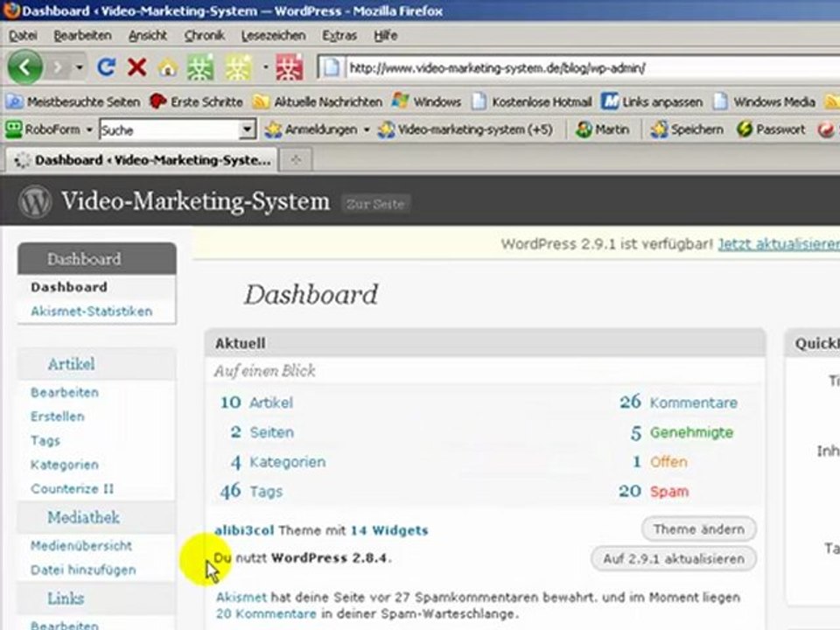Click the page icon in the address bar

coord(331,68)
